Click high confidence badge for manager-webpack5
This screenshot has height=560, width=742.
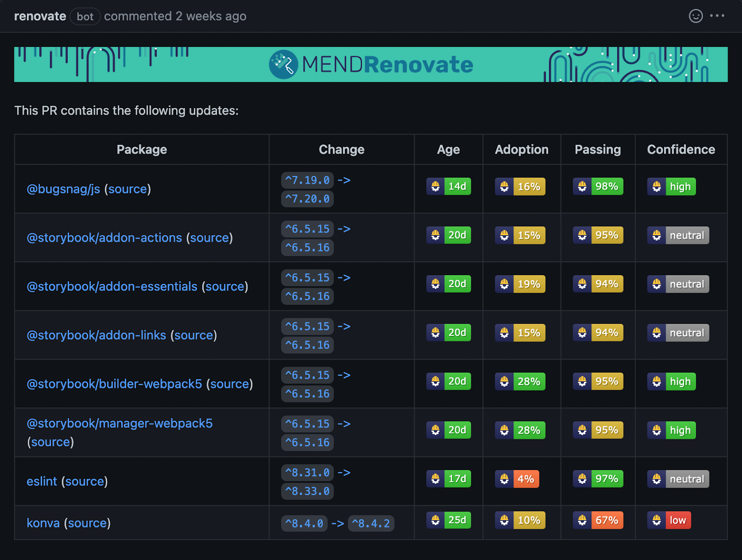pos(672,430)
